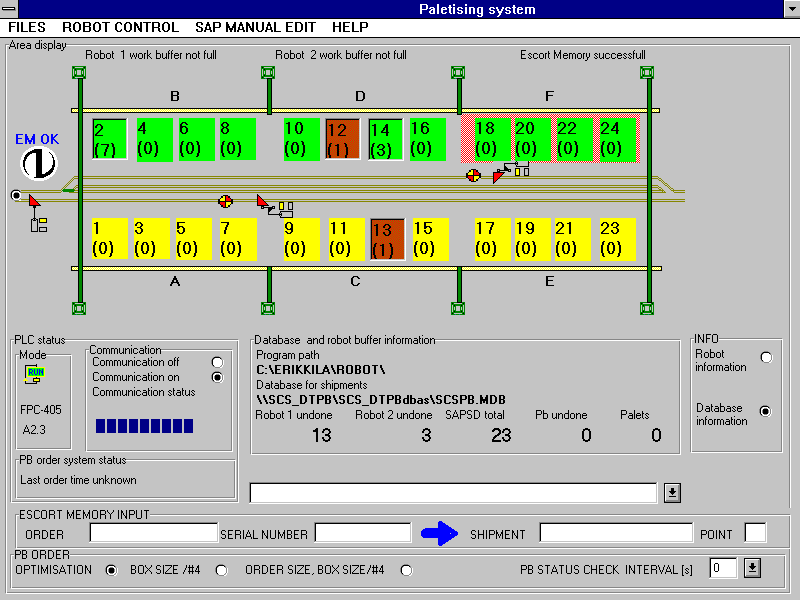The image size is (800, 600).
Task: Click the program path C:\ERIKKILA\ROBOT\ text
Action: tap(320, 369)
